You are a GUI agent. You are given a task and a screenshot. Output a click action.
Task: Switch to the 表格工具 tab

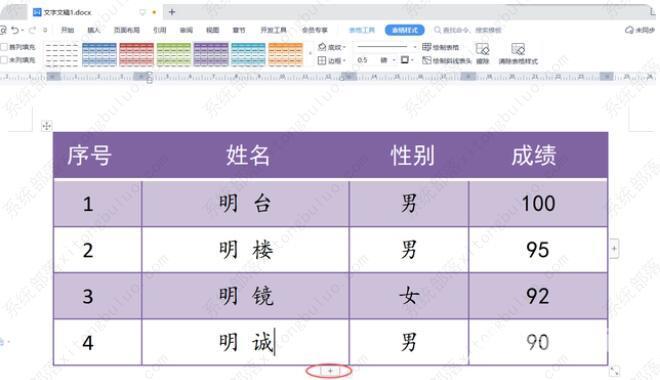click(362, 30)
